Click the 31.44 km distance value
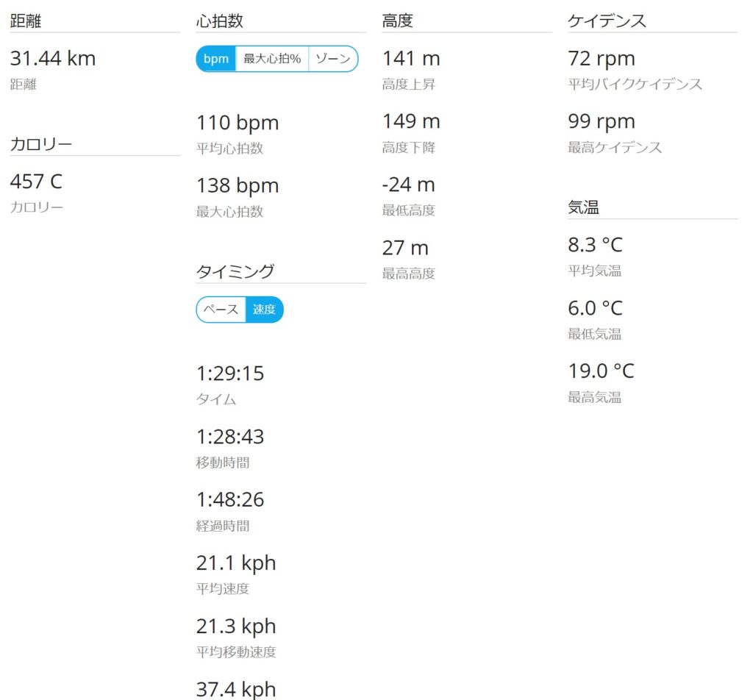This screenshot has height=700, width=753. click(x=53, y=59)
